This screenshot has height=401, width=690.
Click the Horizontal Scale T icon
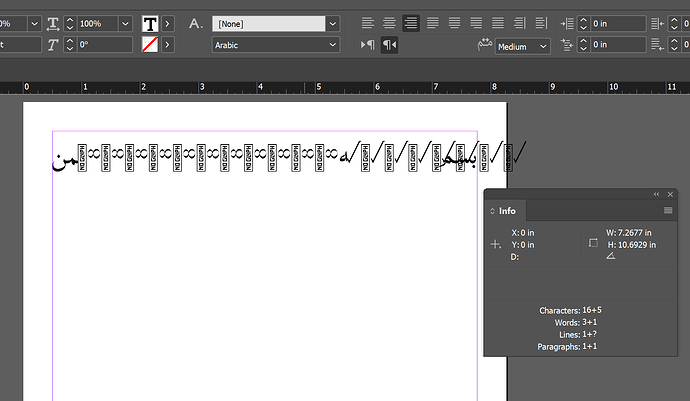click(x=53, y=24)
